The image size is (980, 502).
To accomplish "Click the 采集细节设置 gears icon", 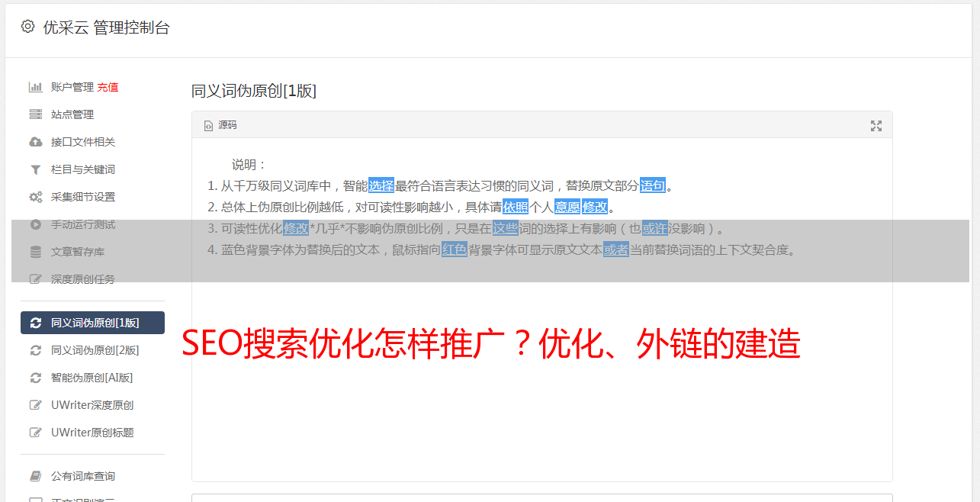I will [35, 197].
